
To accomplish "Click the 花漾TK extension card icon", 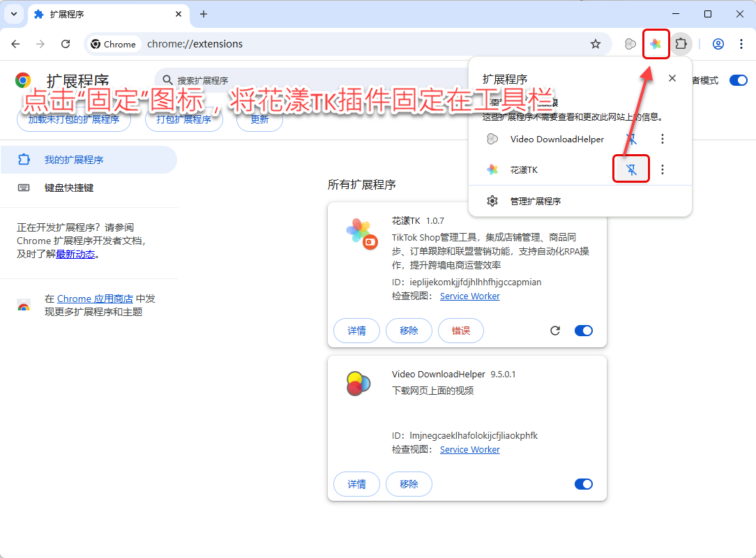I will click(x=361, y=234).
